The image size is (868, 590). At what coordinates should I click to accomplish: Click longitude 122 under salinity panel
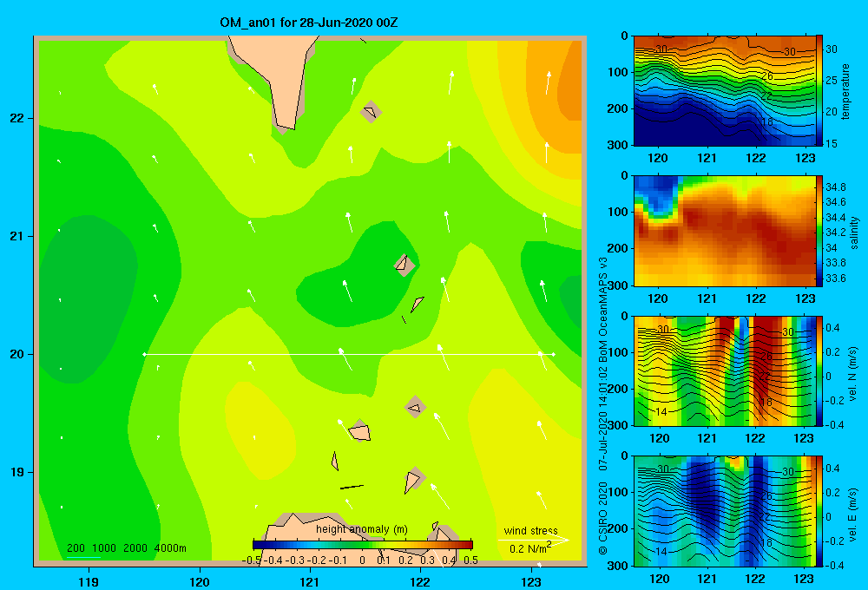tap(756, 298)
